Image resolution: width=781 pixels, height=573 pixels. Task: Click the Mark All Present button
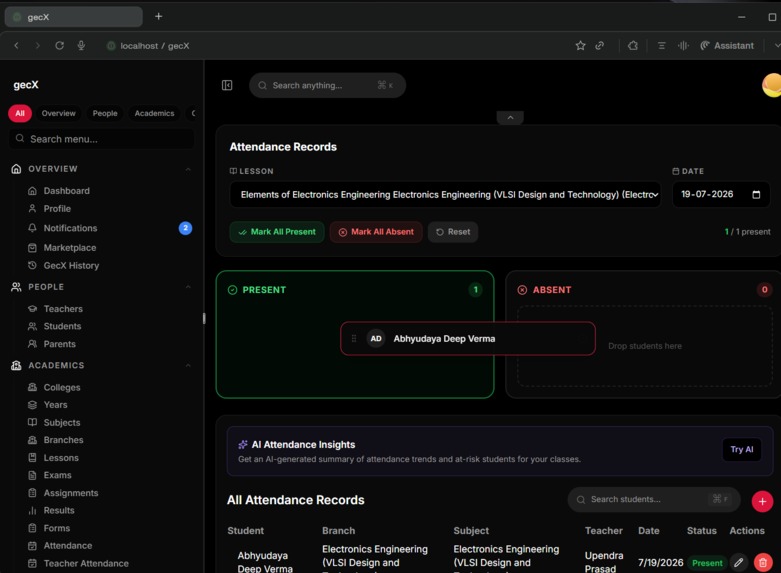coord(277,232)
